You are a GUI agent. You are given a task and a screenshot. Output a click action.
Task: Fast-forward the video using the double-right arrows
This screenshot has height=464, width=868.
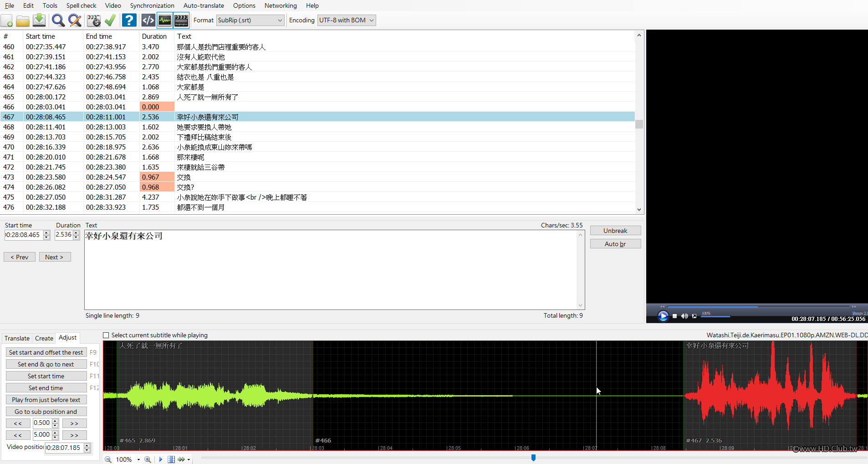tap(854, 307)
